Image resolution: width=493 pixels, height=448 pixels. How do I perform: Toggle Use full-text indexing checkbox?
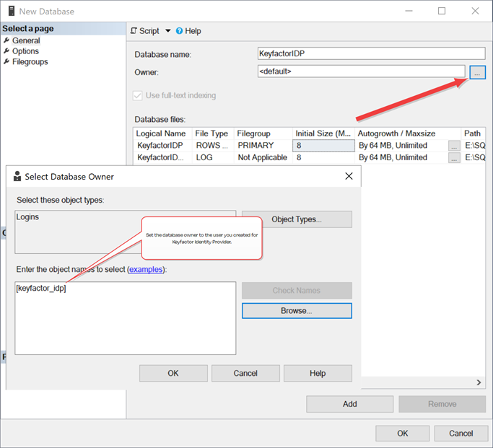[137, 95]
